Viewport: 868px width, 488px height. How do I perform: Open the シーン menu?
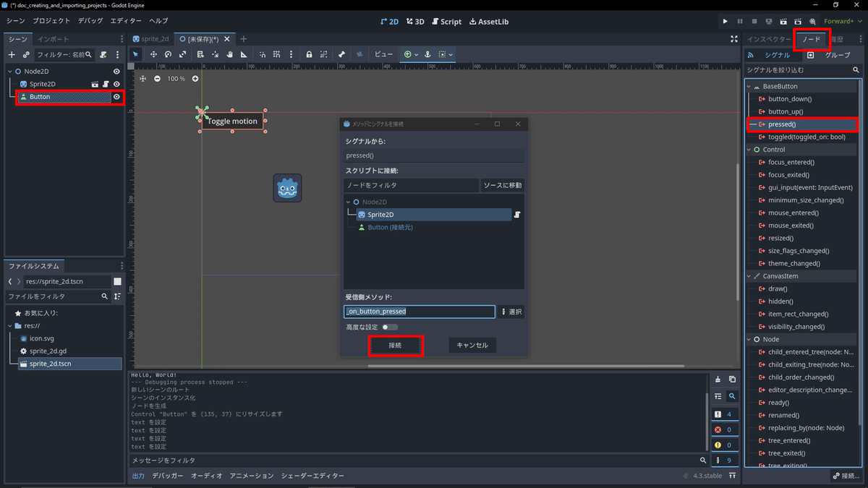(x=15, y=22)
